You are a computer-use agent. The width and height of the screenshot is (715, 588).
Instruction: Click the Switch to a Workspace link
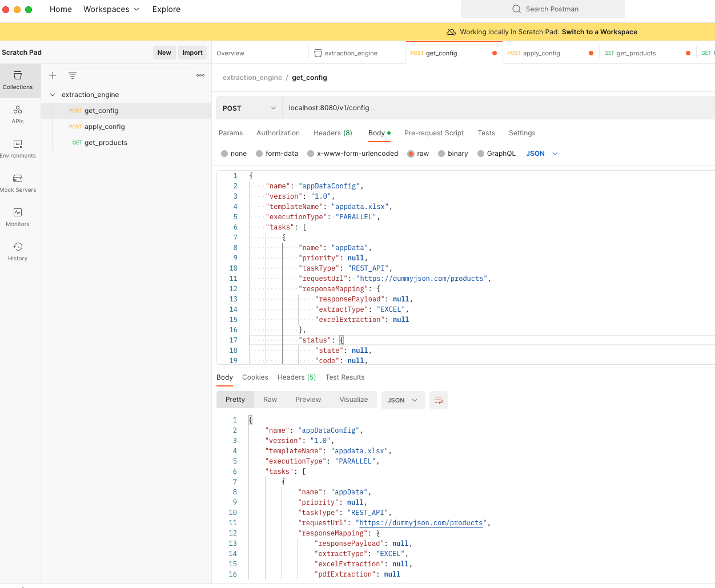600,32
